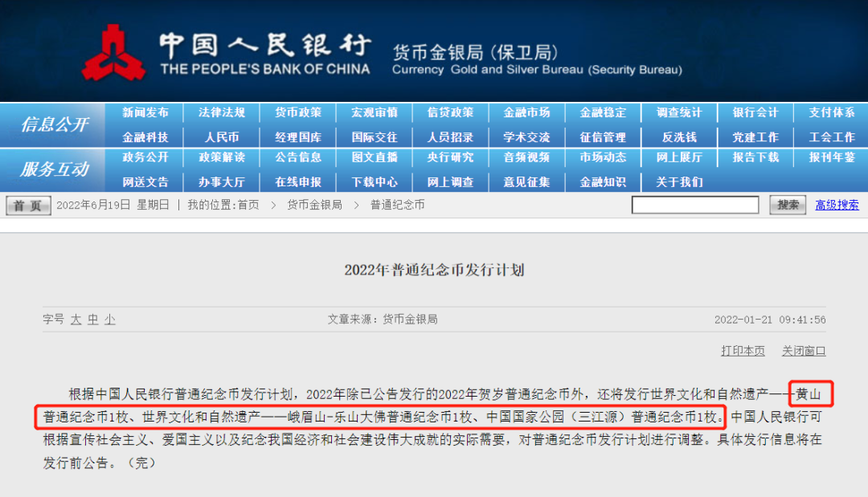Viewport: 868px width, 497px height.
Task: Open 网送文告 navigation item
Action: coord(145,182)
